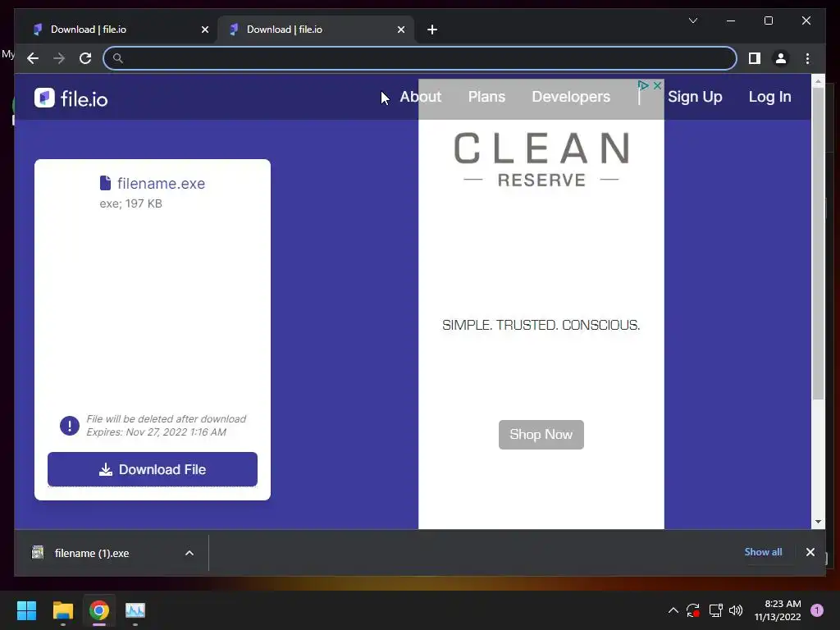Open File Explorer from the taskbar
The width and height of the screenshot is (840, 630).
62,610
